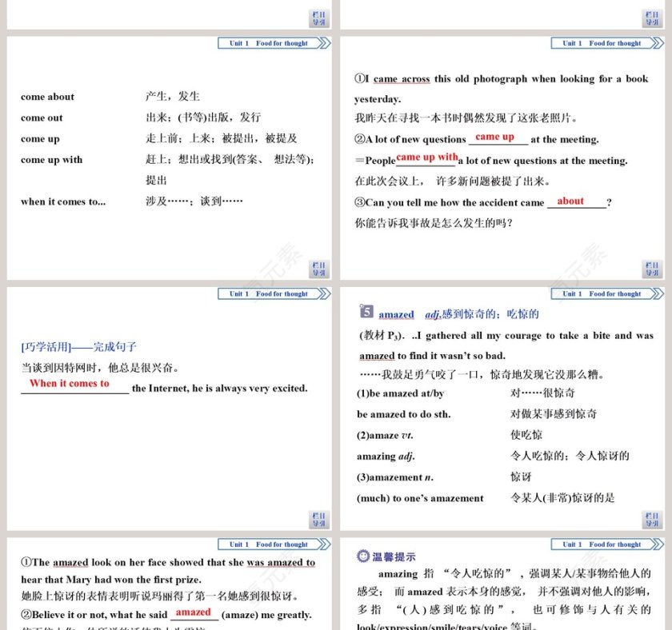Screen dimensions: 672x630
Task: Click the underlined amazed heading link
Action: coord(395,313)
